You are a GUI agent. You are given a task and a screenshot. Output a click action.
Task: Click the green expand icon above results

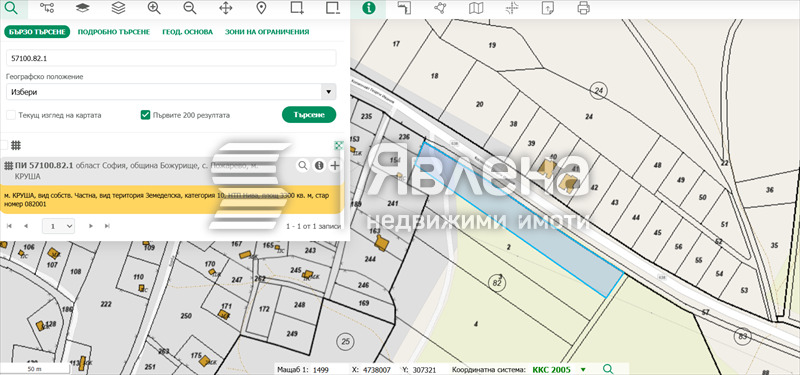pos(338,145)
